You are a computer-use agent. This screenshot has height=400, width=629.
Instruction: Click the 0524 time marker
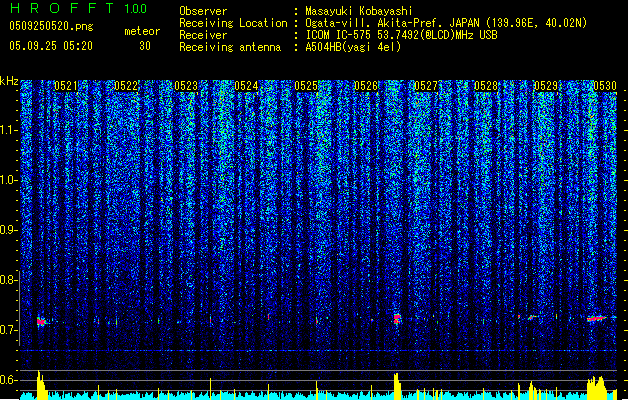coord(246,86)
